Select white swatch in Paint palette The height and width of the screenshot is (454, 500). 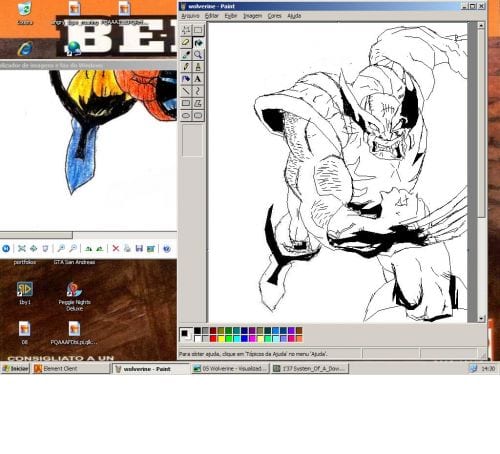tap(197, 339)
